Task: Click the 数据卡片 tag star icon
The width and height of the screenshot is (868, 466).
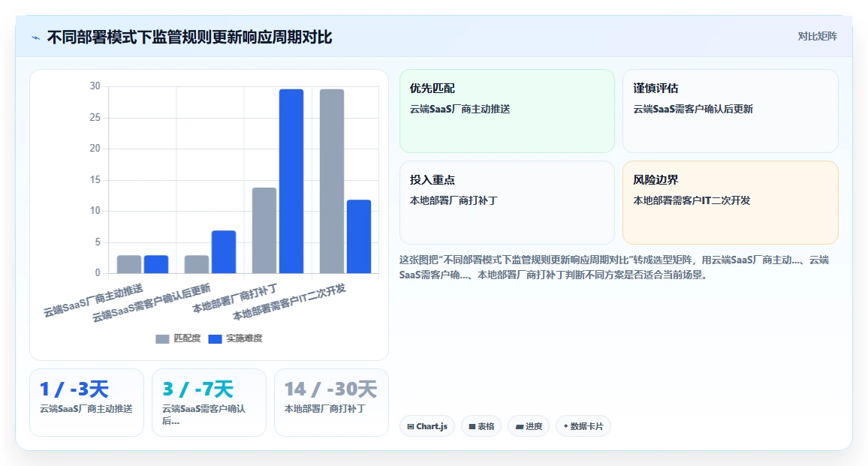Action: coord(565,426)
